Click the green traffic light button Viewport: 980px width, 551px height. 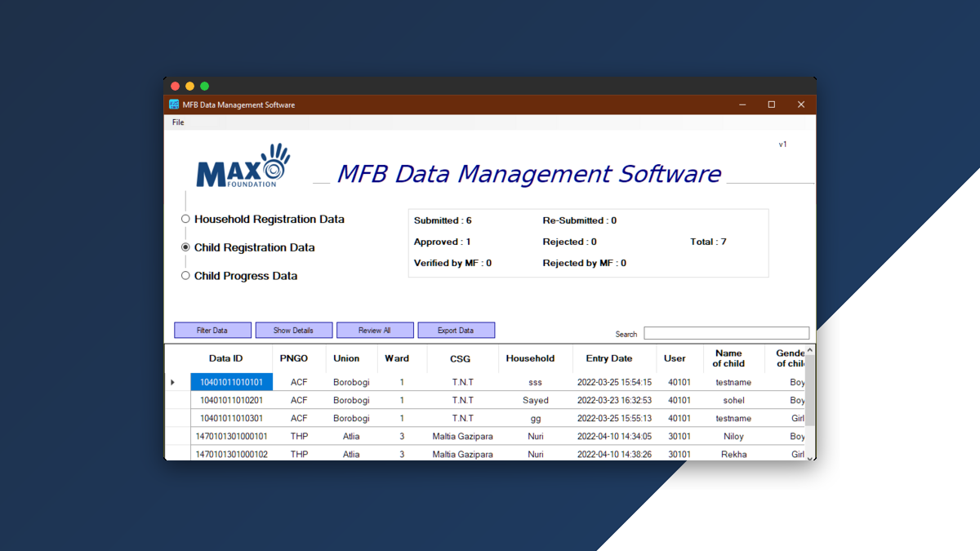[x=204, y=86]
